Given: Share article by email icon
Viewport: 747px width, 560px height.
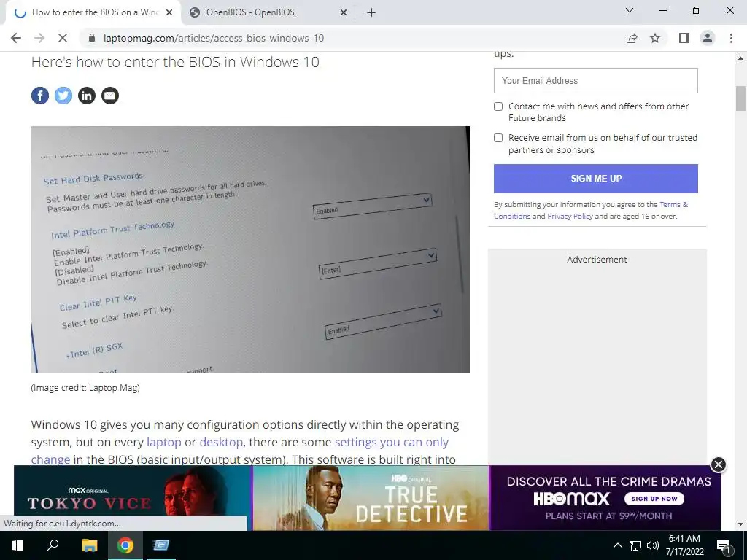Looking at the screenshot, I should [x=110, y=96].
